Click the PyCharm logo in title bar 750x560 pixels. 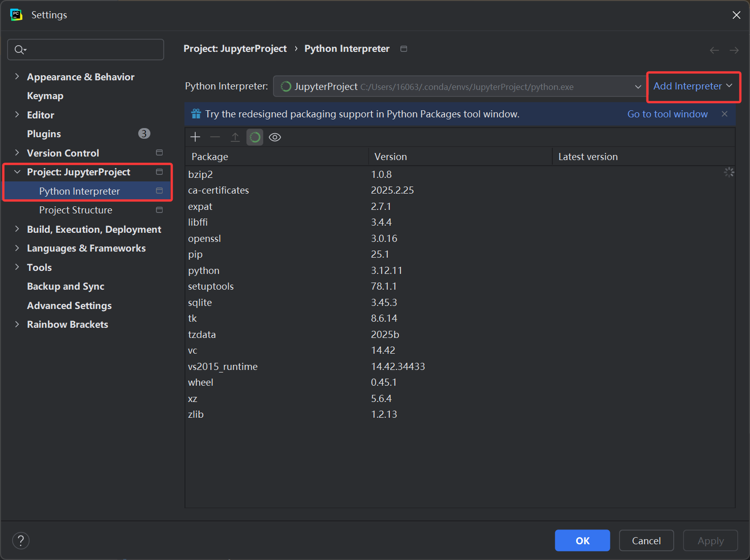tap(16, 15)
